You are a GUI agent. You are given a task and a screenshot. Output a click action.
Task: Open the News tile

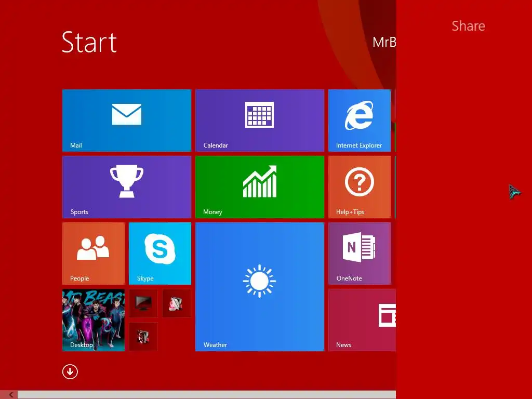pos(362,320)
